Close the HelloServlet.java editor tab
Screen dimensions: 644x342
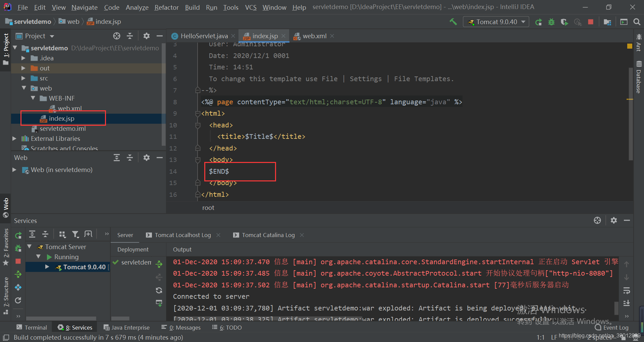[233, 36]
